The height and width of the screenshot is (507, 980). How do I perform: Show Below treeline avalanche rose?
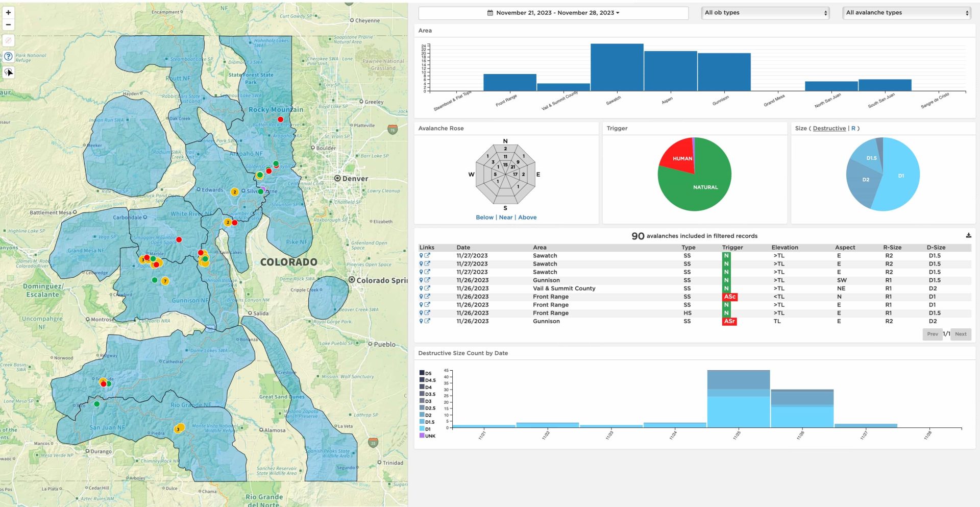(x=484, y=218)
